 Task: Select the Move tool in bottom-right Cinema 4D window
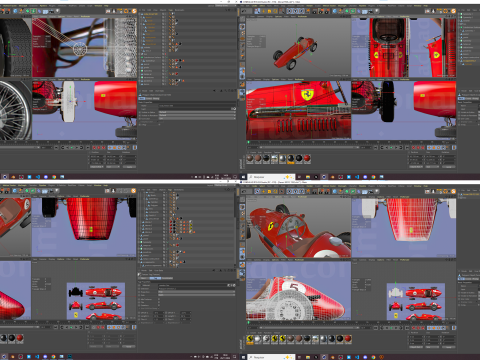(x=263, y=191)
